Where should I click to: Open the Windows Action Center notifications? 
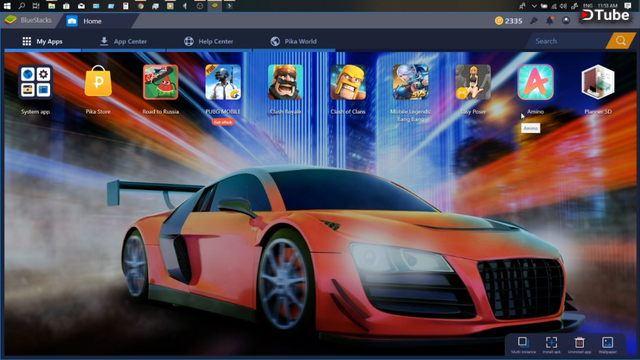pos(628,6)
